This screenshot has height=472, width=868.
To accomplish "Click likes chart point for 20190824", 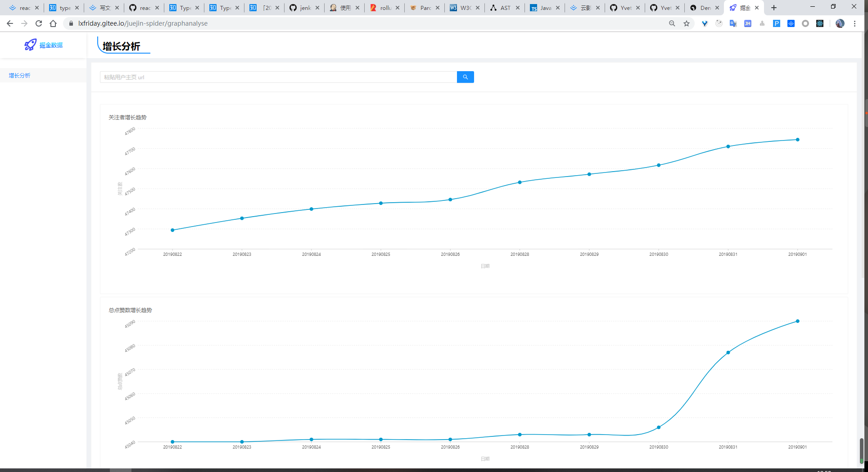I will (x=311, y=440).
